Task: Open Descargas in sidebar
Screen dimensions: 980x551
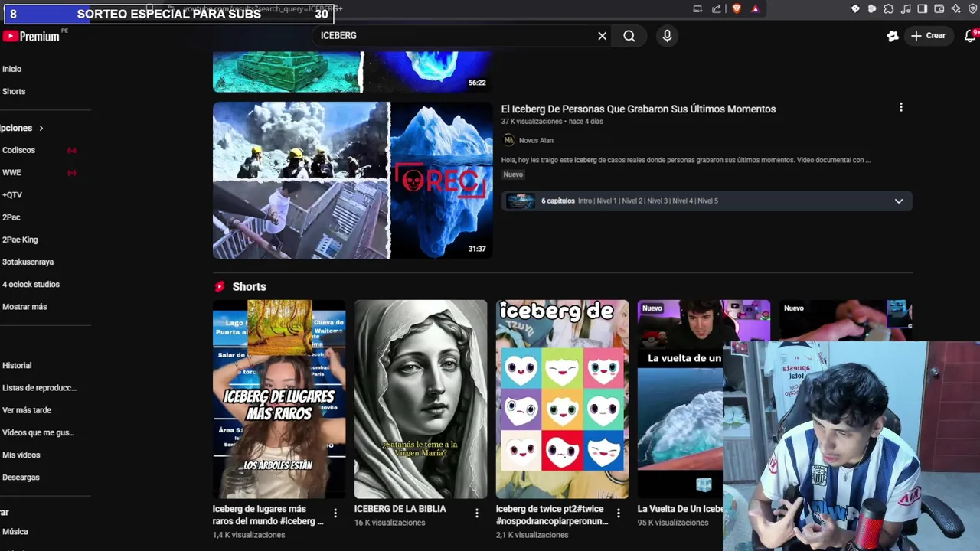Action: [21, 477]
